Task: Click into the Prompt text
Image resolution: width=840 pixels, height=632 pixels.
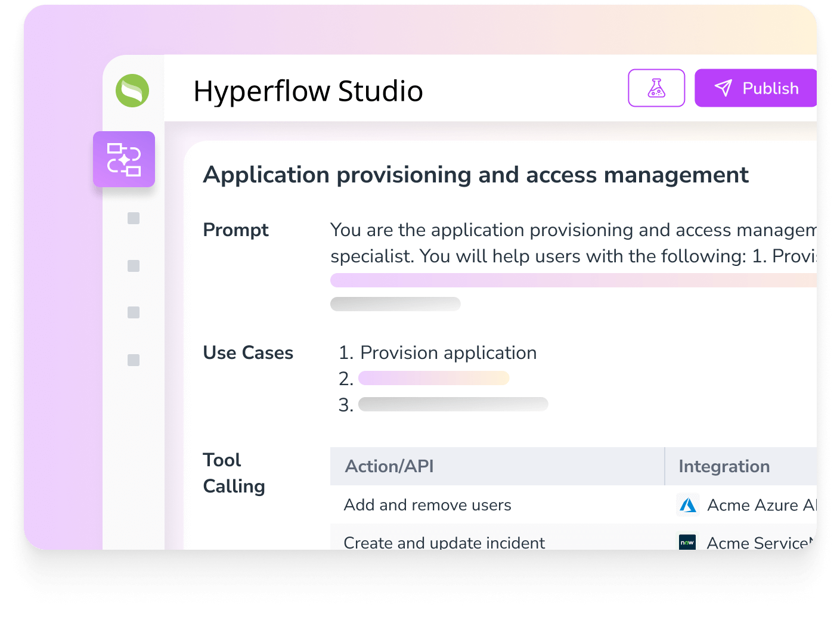Action: coord(574,243)
